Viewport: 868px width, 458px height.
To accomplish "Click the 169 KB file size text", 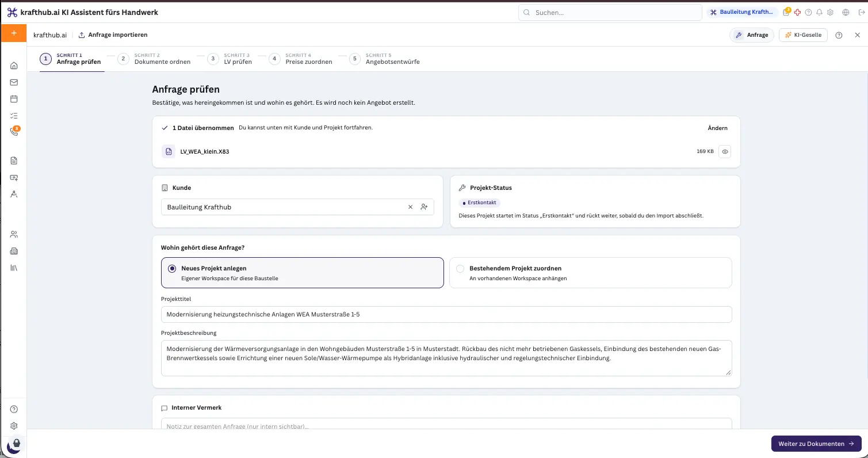I will point(705,151).
